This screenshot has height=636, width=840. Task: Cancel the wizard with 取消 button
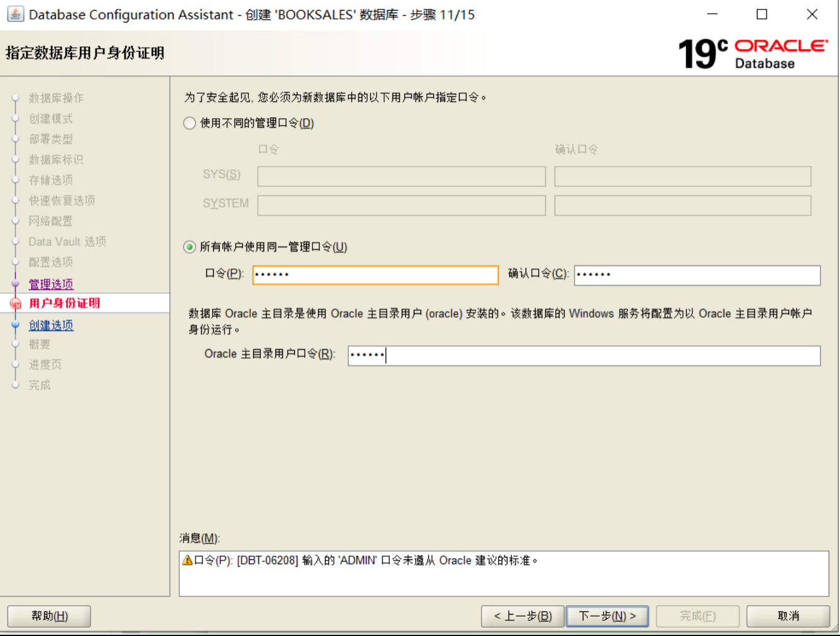click(x=788, y=616)
